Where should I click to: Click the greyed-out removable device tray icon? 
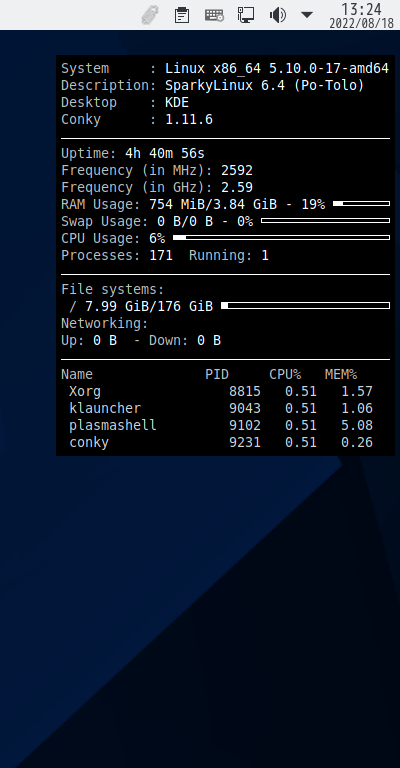(150, 15)
